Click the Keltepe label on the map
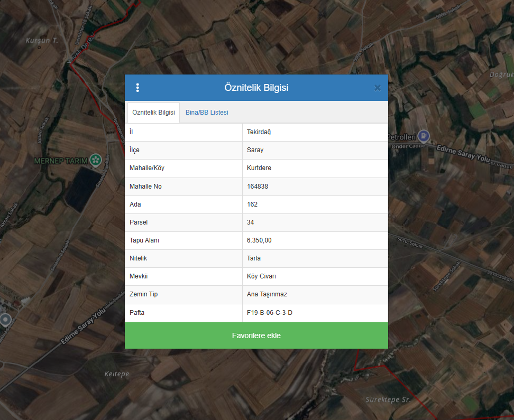The image size is (514, 420). 116,374
